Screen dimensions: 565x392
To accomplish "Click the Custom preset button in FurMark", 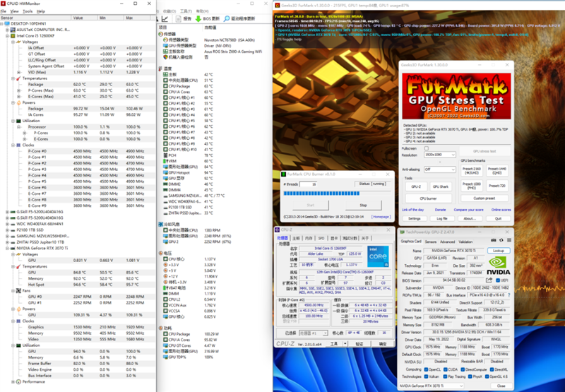I will pos(484,198).
